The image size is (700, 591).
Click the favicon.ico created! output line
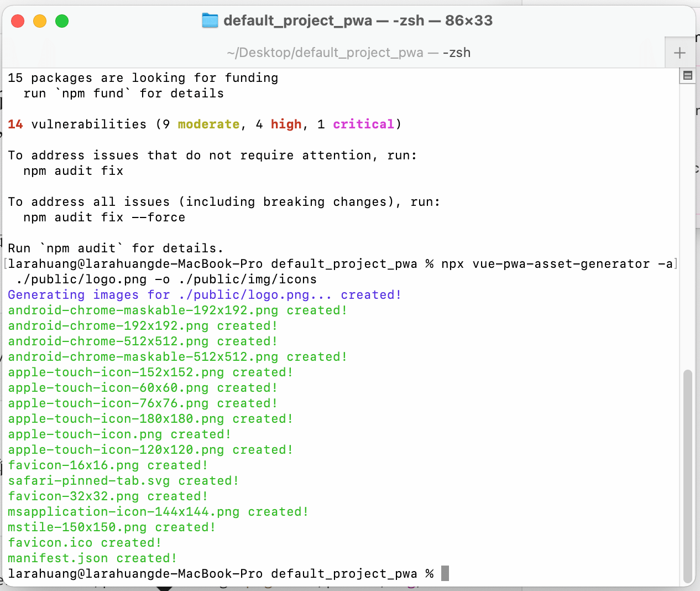click(84, 543)
